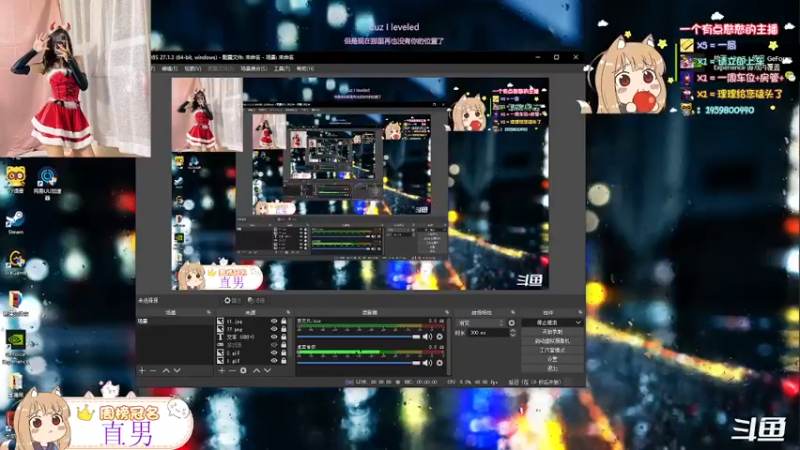Click the 桌面音频 volume slider
Viewport: 800px width, 450px height.
pos(358,363)
